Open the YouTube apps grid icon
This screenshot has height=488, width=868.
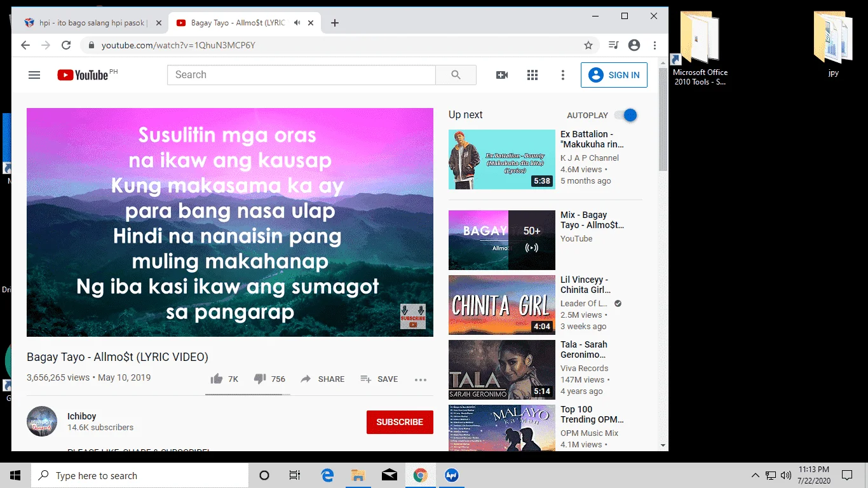(532, 75)
